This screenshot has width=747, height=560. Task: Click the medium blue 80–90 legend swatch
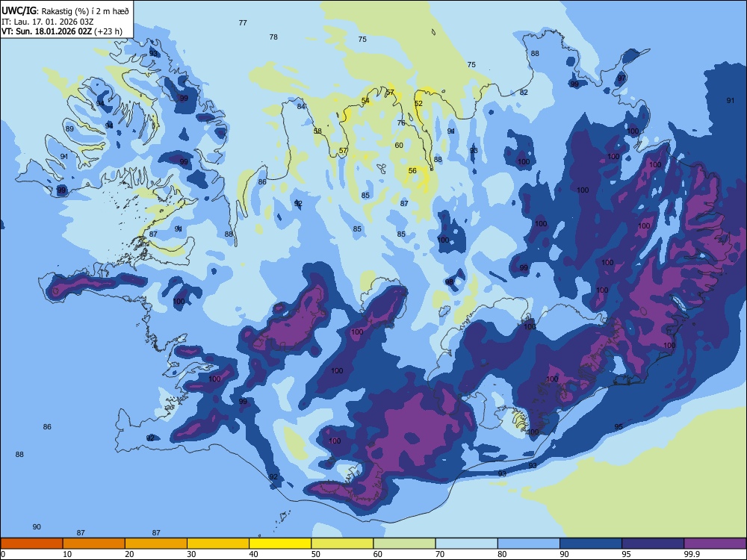[x=529, y=544]
